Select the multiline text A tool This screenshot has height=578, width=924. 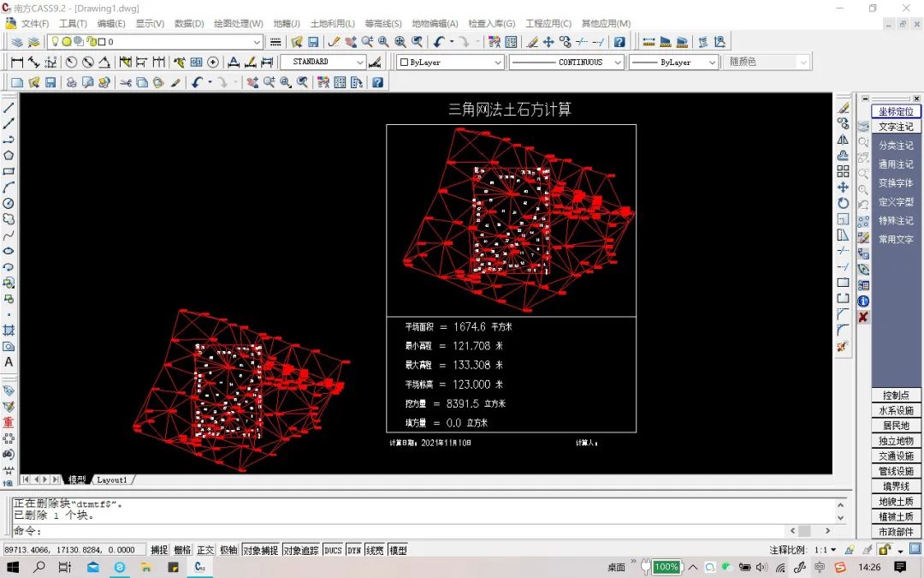9,362
